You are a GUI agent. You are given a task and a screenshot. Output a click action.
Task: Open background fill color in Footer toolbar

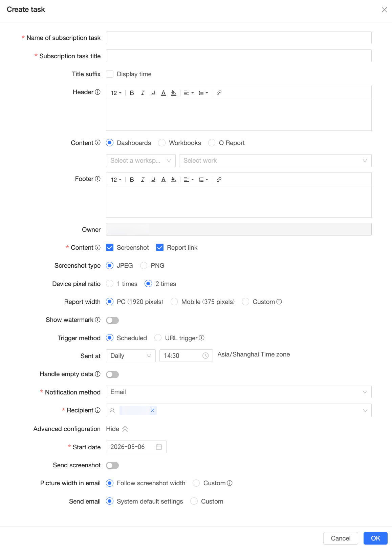174,180
